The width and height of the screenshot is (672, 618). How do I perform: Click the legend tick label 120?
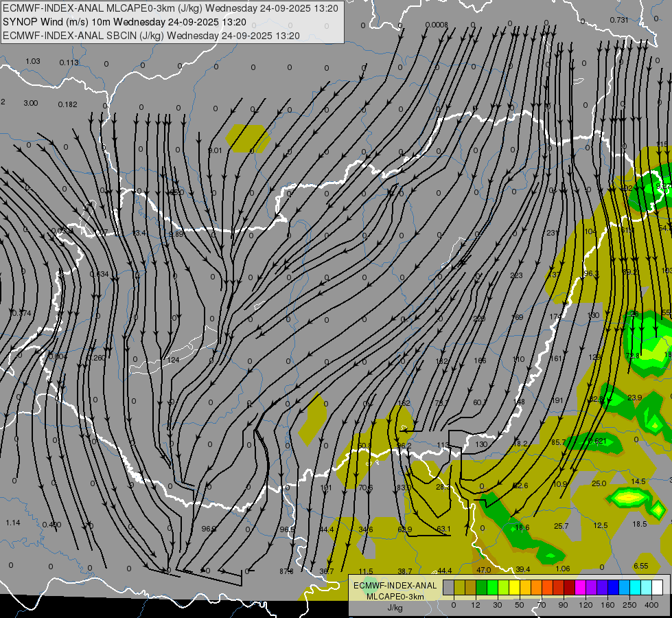(x=585, y=605)
